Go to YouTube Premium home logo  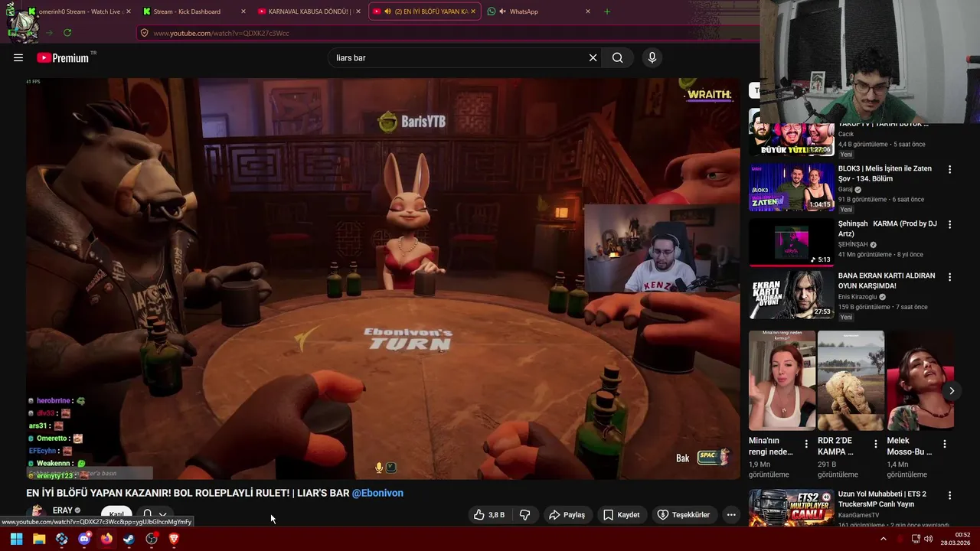click(64, 57)
